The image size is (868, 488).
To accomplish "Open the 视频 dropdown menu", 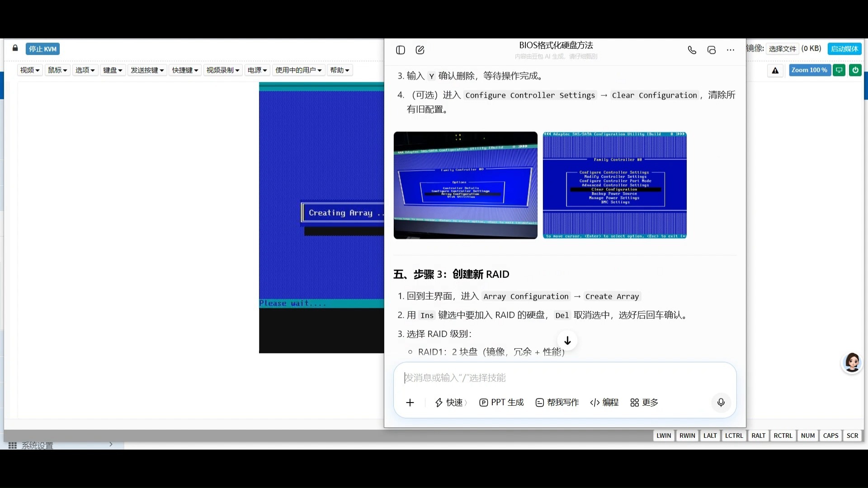I will (x=30, y=70).
